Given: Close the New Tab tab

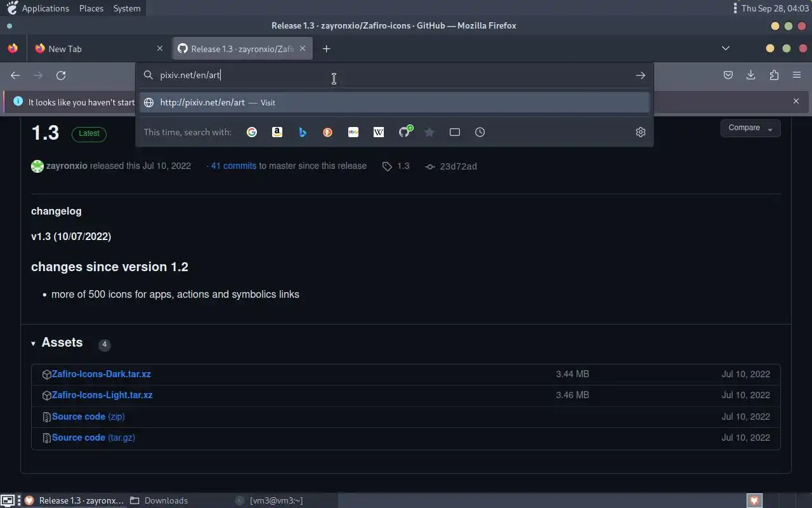Looking at the screenshot, I should coord(160,49).
